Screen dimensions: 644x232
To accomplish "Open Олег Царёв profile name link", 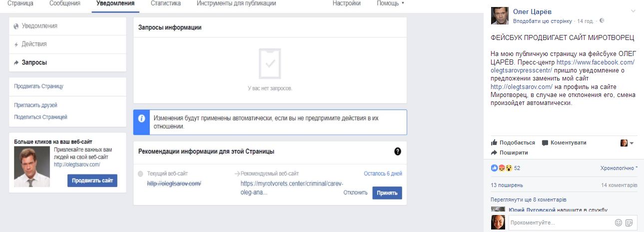I will point(533,11).
